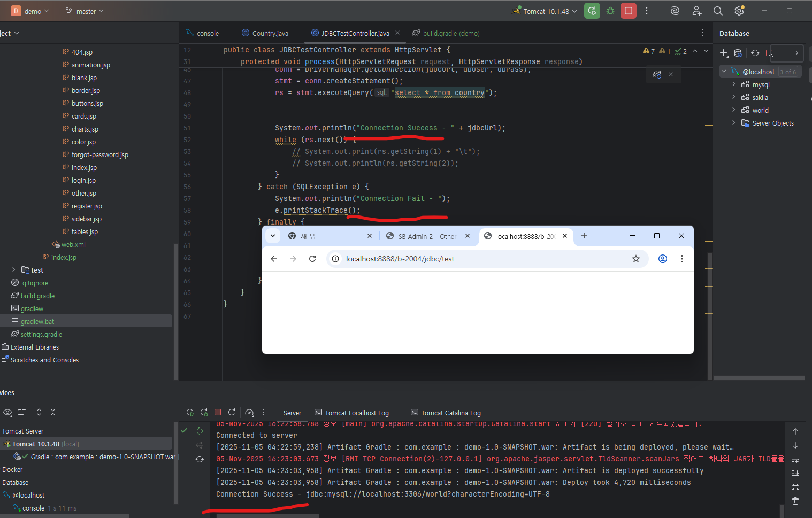Reload the Chrome page
The width and height of the screenshot is (812, 518).
tap(312, 259)
